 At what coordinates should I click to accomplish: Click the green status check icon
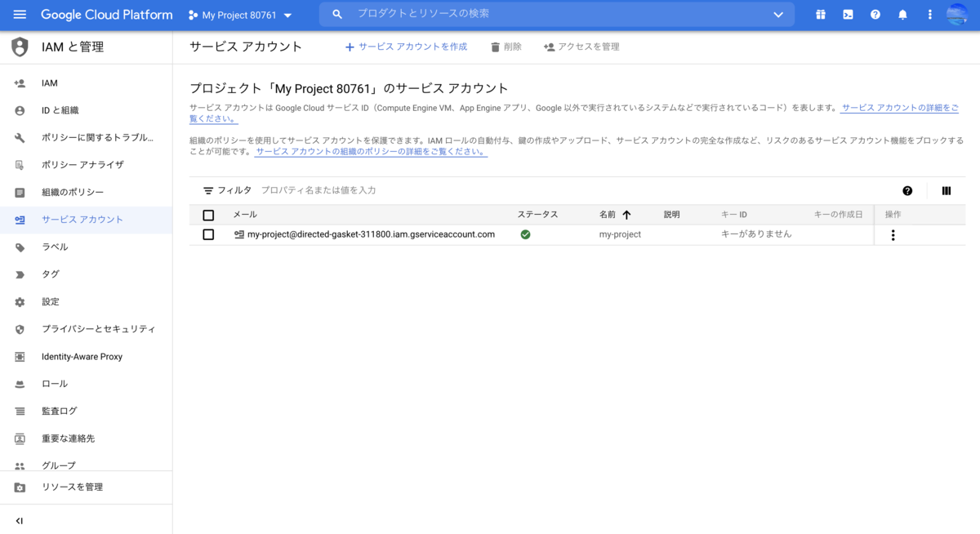click(x=525, y=234)
